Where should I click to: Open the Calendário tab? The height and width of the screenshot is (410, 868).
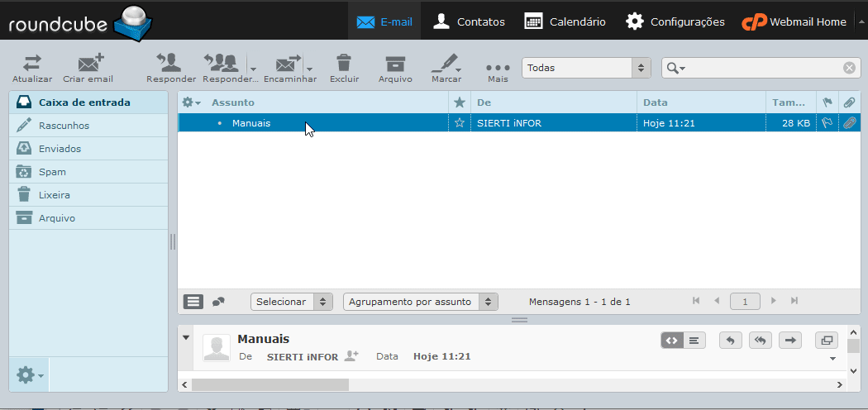click(565, 22)
